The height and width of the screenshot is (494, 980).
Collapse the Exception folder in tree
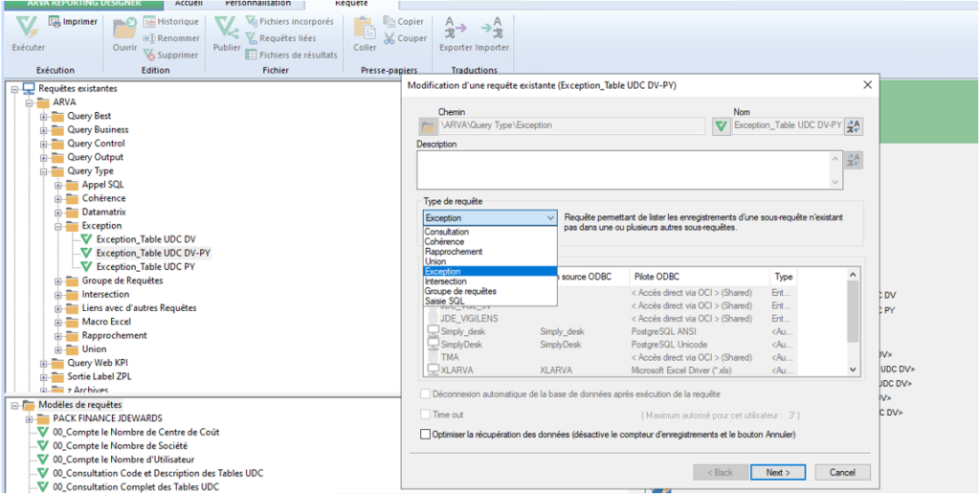58,226
